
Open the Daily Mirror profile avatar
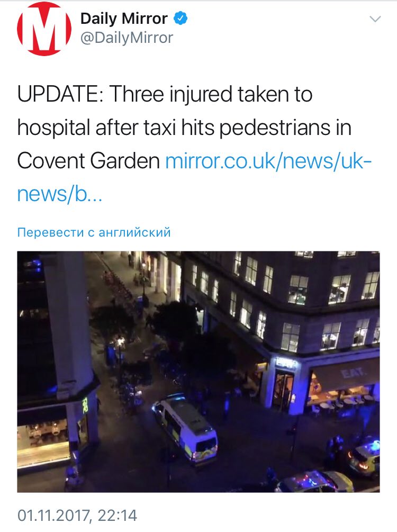click(x=44, y=29)
